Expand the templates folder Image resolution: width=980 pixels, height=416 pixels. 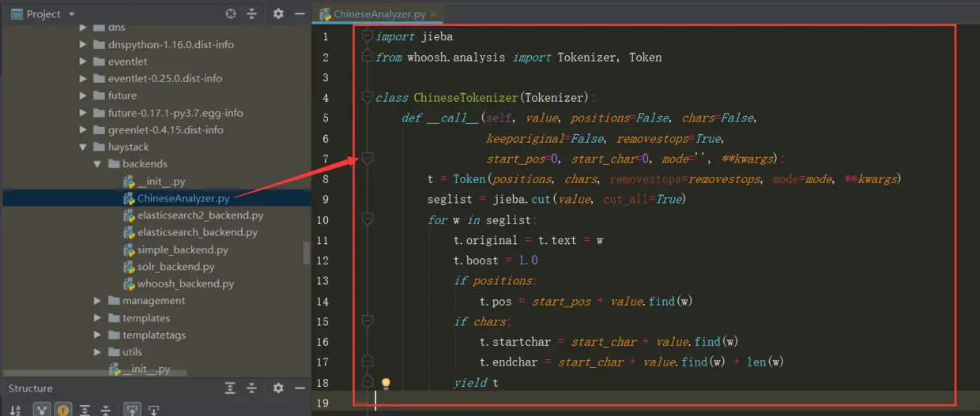98,318
